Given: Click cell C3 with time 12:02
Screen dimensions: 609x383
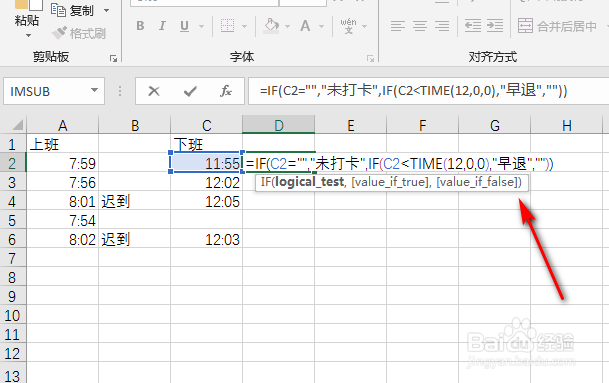Looking at the screenshot, I should tap(207, 183).
